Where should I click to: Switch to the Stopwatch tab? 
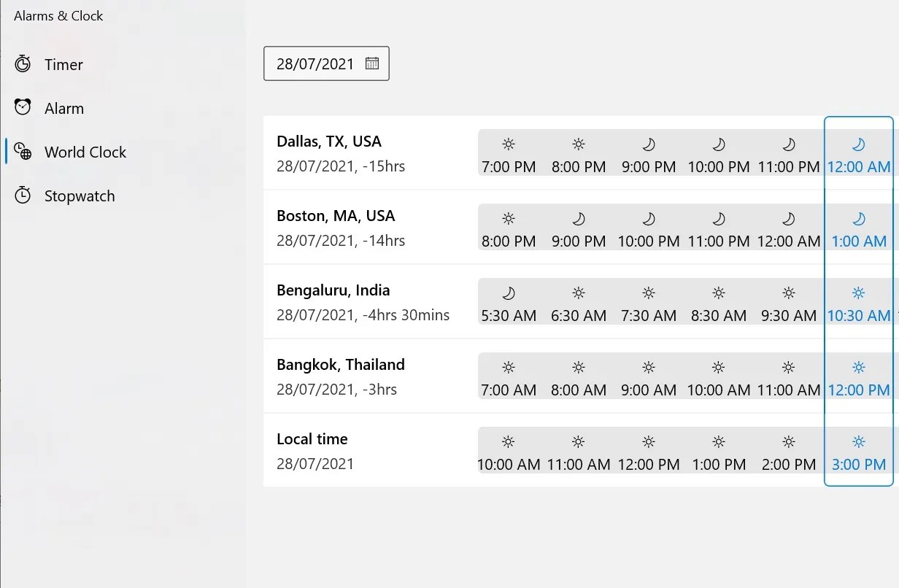[x=80, y=196]
